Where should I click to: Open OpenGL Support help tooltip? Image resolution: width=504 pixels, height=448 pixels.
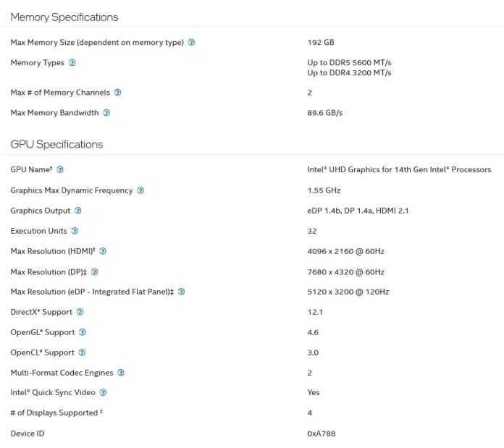(x=83, y=332)
